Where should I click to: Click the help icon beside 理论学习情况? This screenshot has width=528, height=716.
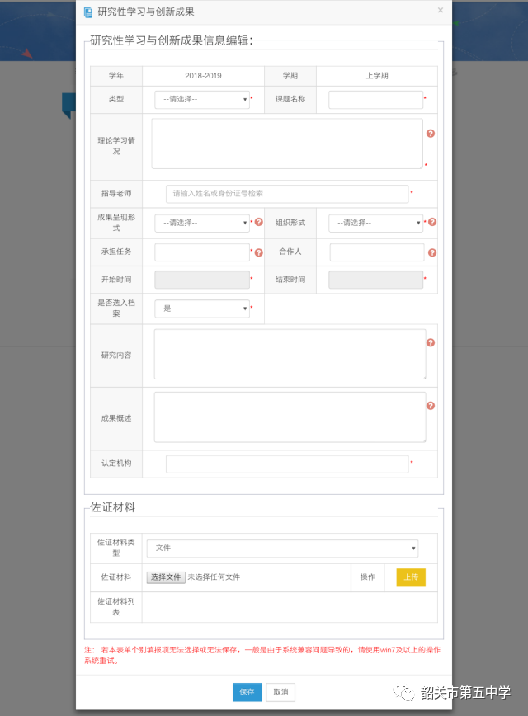coord(431,133)
